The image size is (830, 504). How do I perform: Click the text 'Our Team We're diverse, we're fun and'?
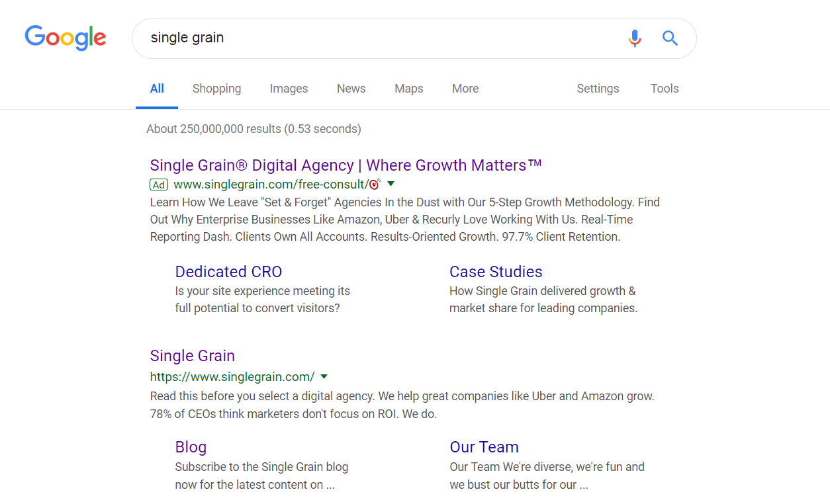(x=547, y=467)
